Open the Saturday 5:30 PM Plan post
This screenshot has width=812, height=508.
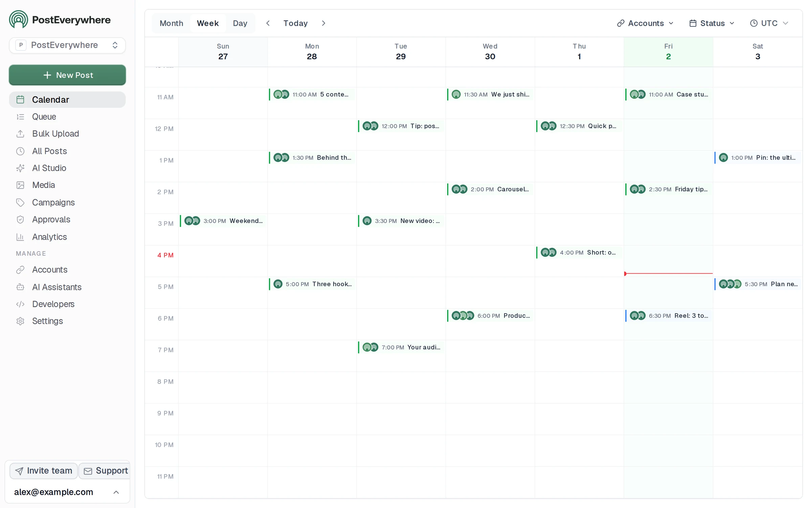click(x=758, y=284)
